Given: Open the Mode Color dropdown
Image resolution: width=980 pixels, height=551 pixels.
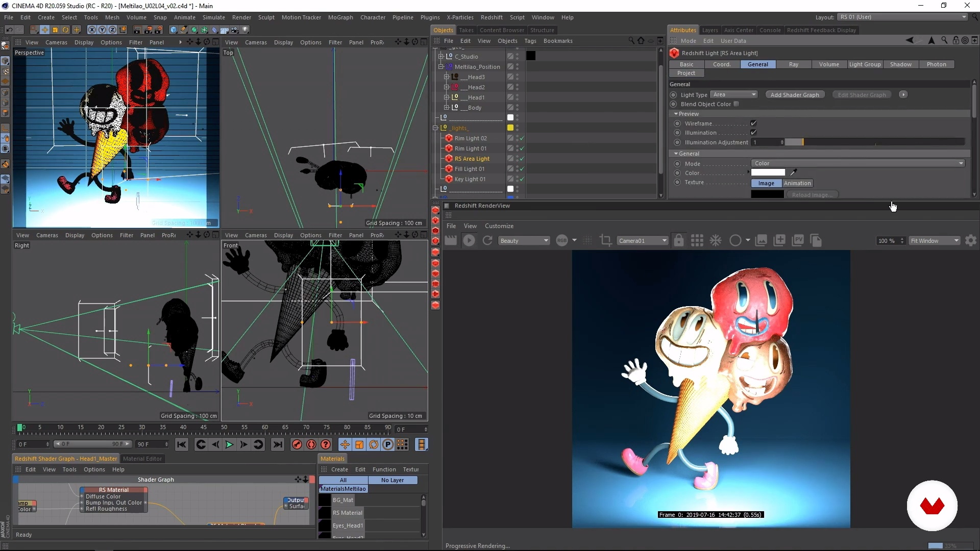Looking at the screenshot, I should (x=859, y=163).
